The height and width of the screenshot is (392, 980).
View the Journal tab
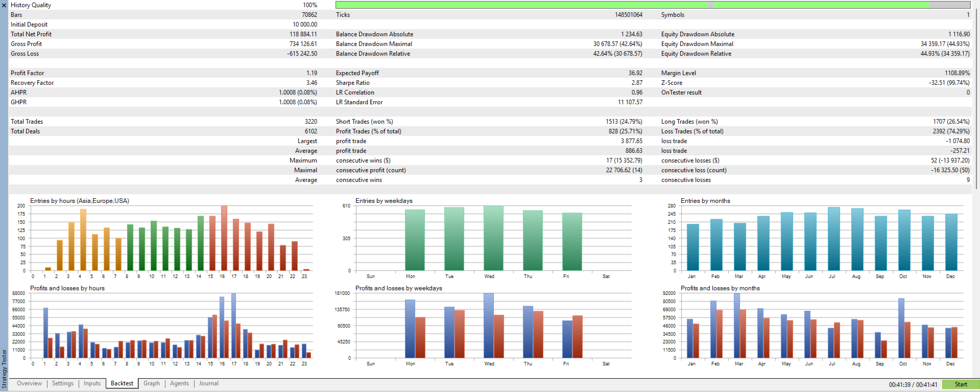click(209, 383)
